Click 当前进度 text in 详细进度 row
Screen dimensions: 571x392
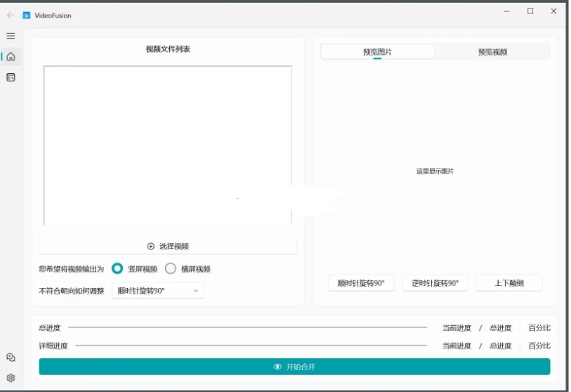(457, 346)
